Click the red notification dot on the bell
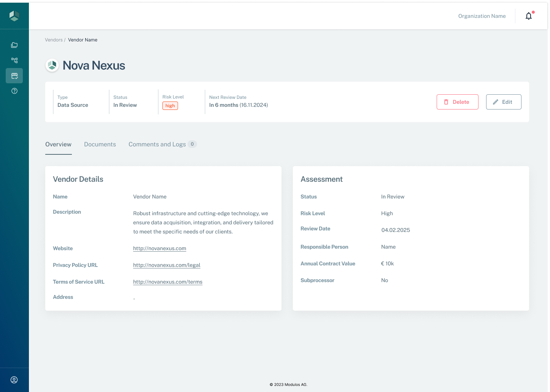Viewport: 550px width, 392px height. [x=533, y=12]
